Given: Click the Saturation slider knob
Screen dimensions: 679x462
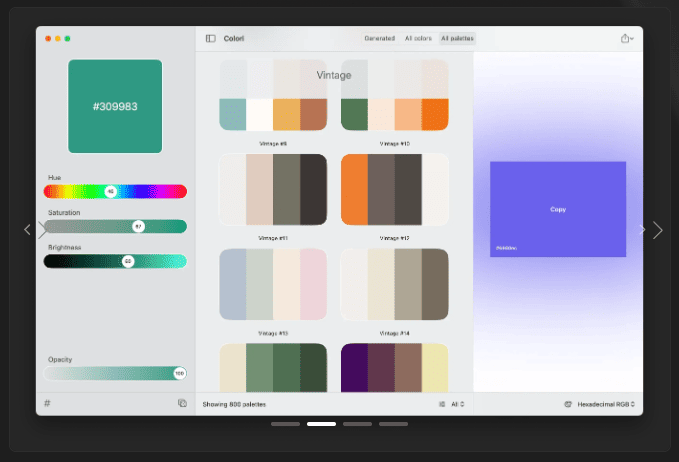Looking at the screenshot, I should [x=139, y=226].
